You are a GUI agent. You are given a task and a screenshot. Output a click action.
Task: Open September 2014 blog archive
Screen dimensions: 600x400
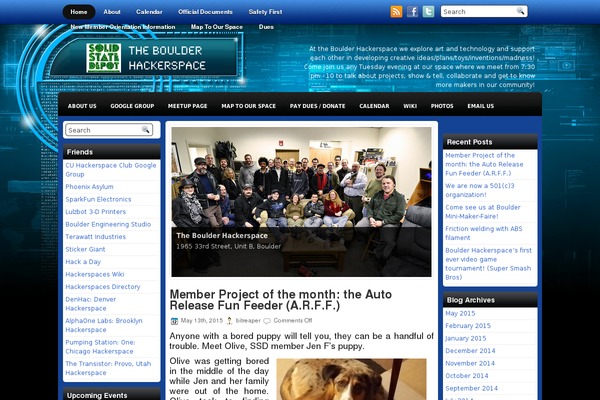pyautogui.click(x=471, y=388)
